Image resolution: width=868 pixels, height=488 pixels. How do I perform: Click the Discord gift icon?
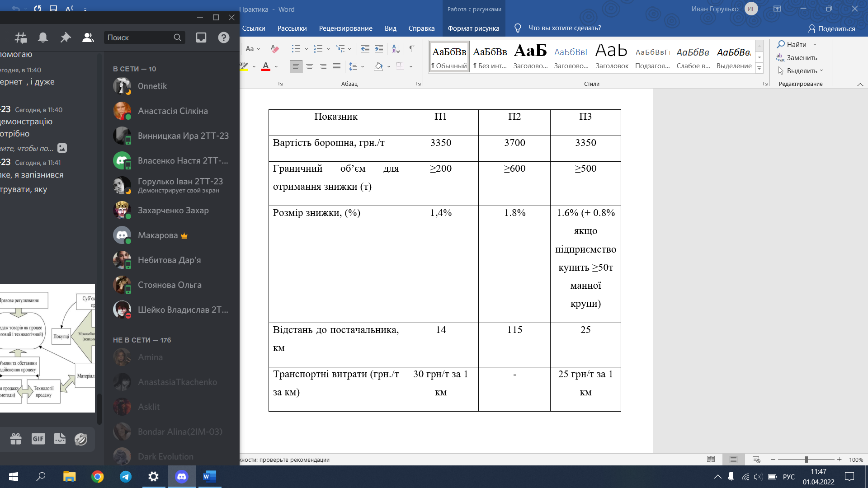click(x=16, y=439)
